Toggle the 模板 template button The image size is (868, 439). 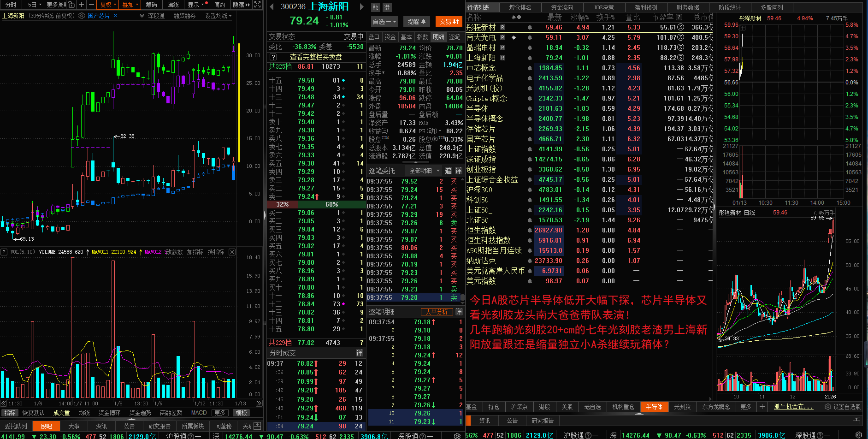coord(241,413)
